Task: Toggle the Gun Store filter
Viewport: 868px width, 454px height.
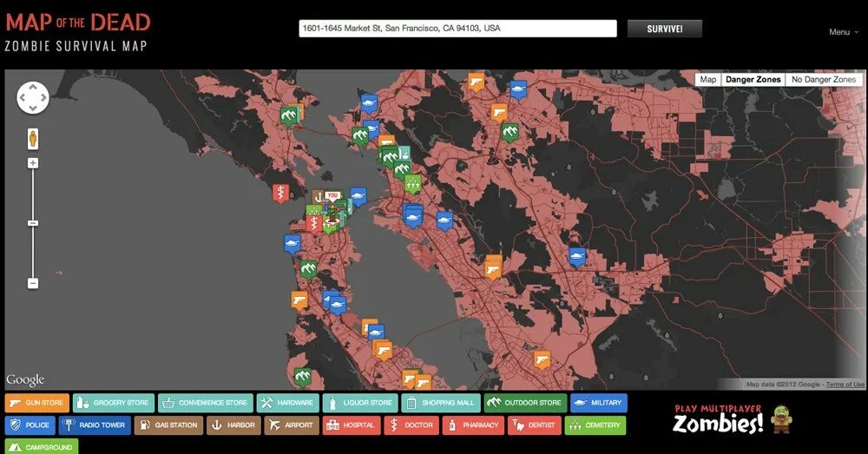Action: pyautogui.click(x=37, y=403)
